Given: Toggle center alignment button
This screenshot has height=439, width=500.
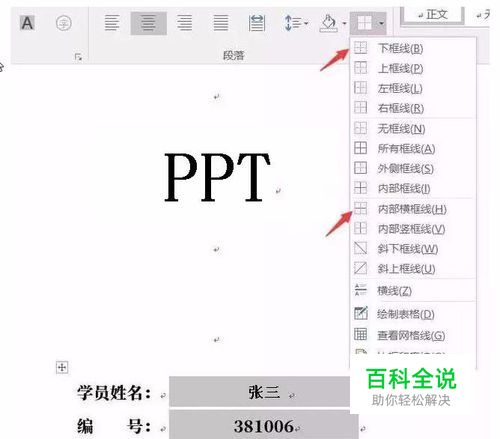Looking at the screenshot, I should tap(148, 23).
